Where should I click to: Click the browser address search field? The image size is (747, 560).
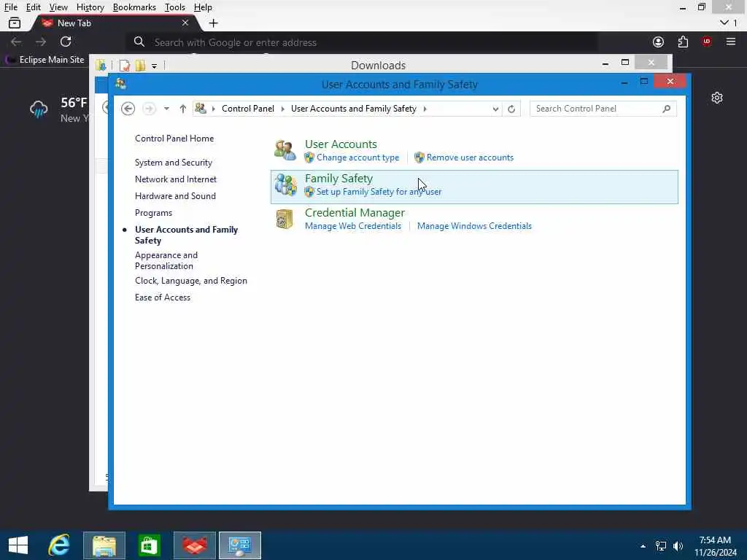362,42
